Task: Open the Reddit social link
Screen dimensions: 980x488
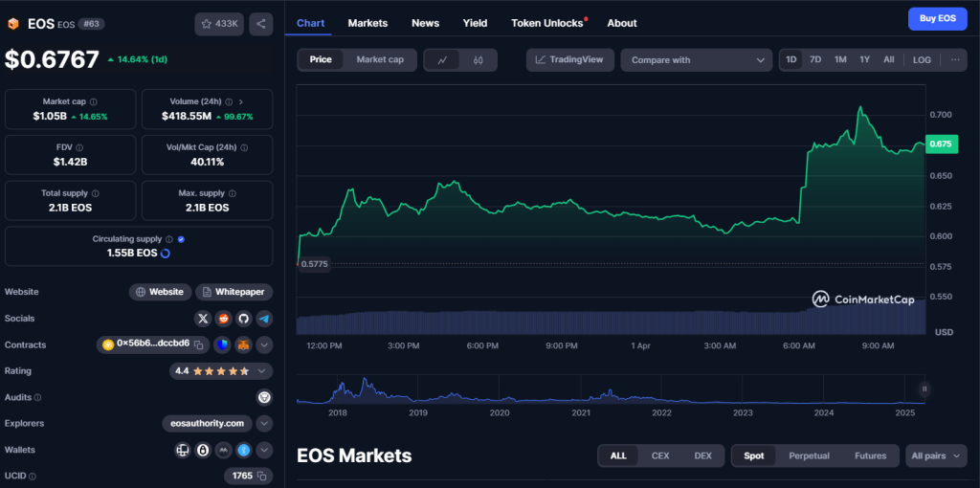Action: [223, 319]
